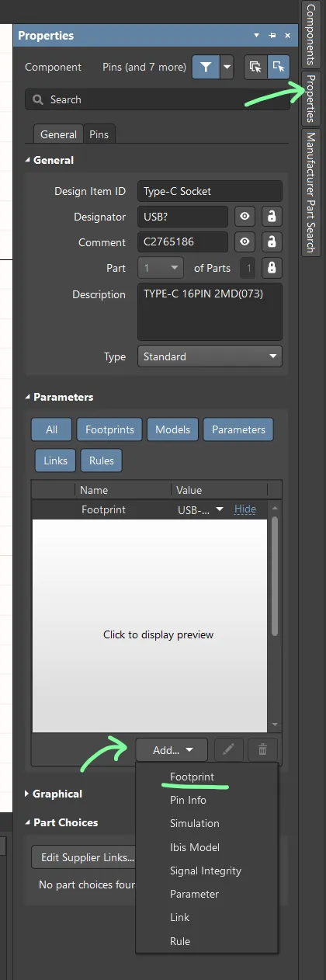Toggle Comment visibility eye icon
This screenshot has width=326, height=980.
(x=244, y=242)
